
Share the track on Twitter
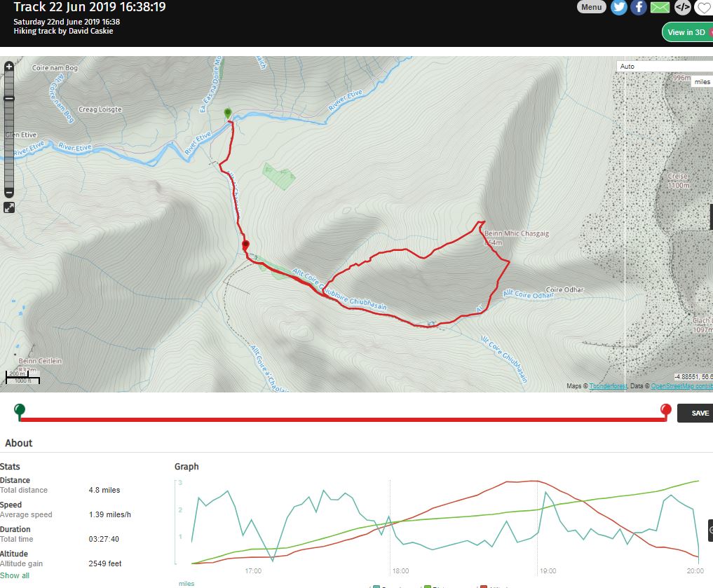click(x=618, y=8)
